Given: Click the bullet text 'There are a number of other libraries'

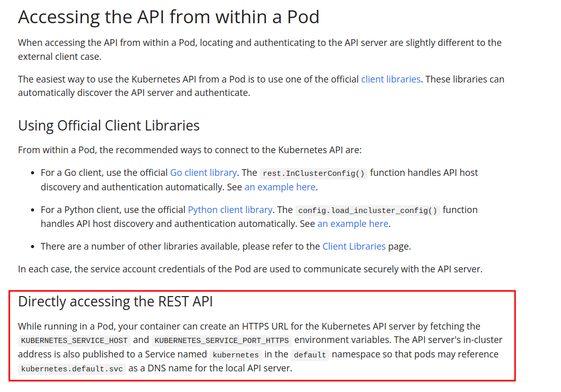Looking at the screenshot, I should tap(181, 246).
